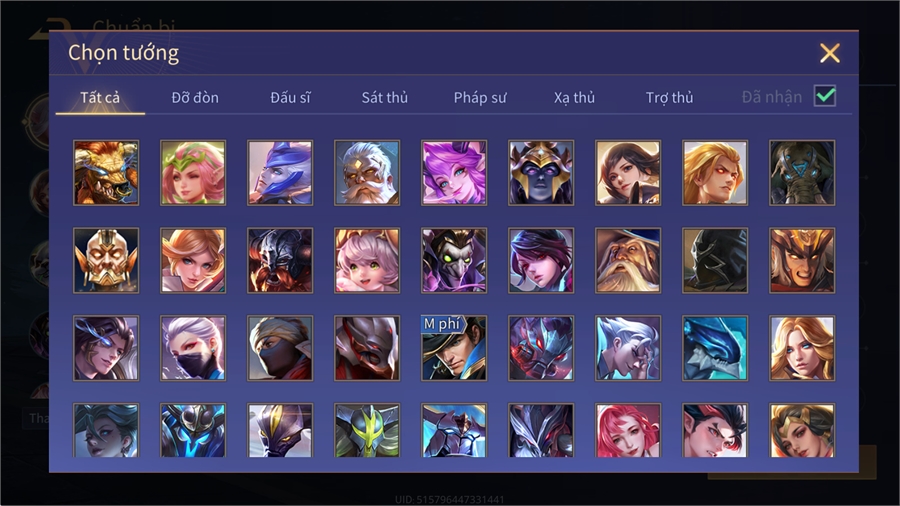
Task: Pick the red-haired woman hero portrait
Action: click(628, 430)
